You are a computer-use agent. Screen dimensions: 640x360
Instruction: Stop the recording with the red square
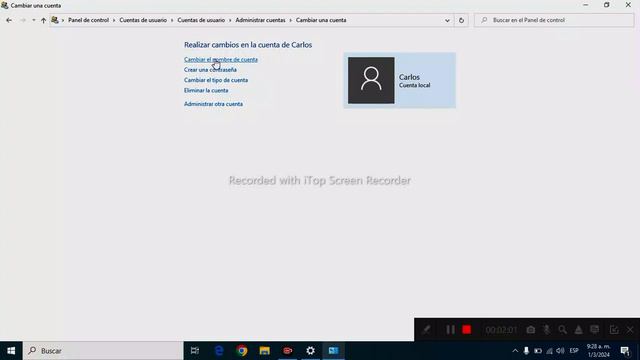point(467,330)
